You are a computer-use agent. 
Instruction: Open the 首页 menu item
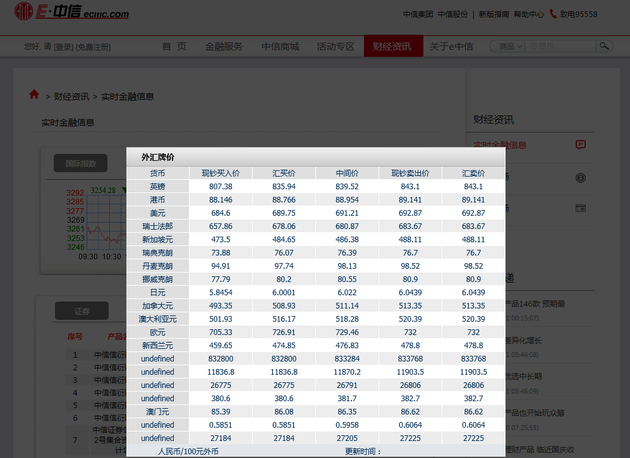174,47
